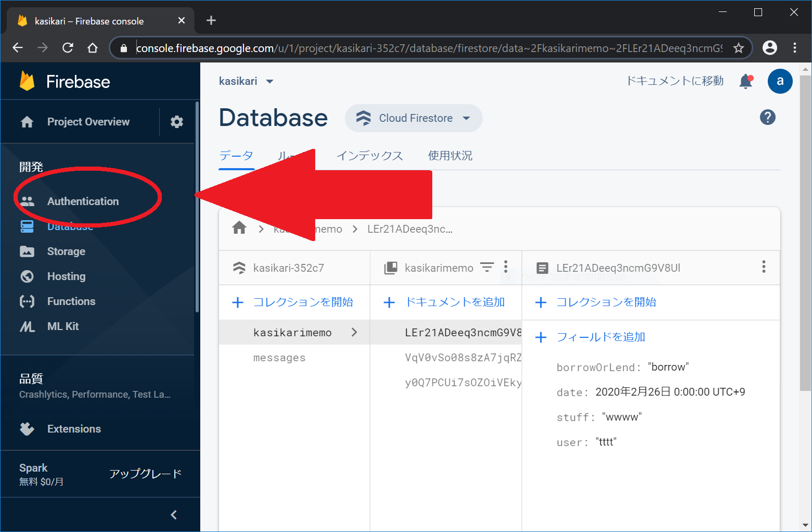Bookmark this page with star icon
This screenshot has width=812, height=532.
click(739, 48)
